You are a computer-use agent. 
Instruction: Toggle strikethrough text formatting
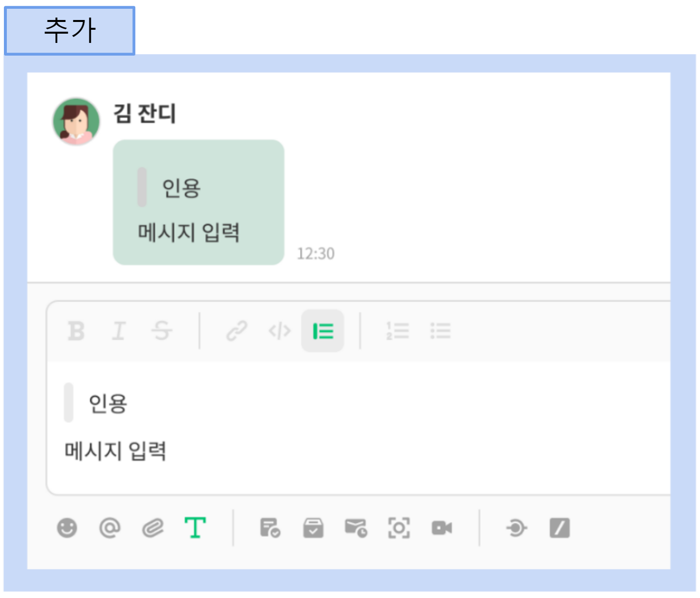[162, 331]
